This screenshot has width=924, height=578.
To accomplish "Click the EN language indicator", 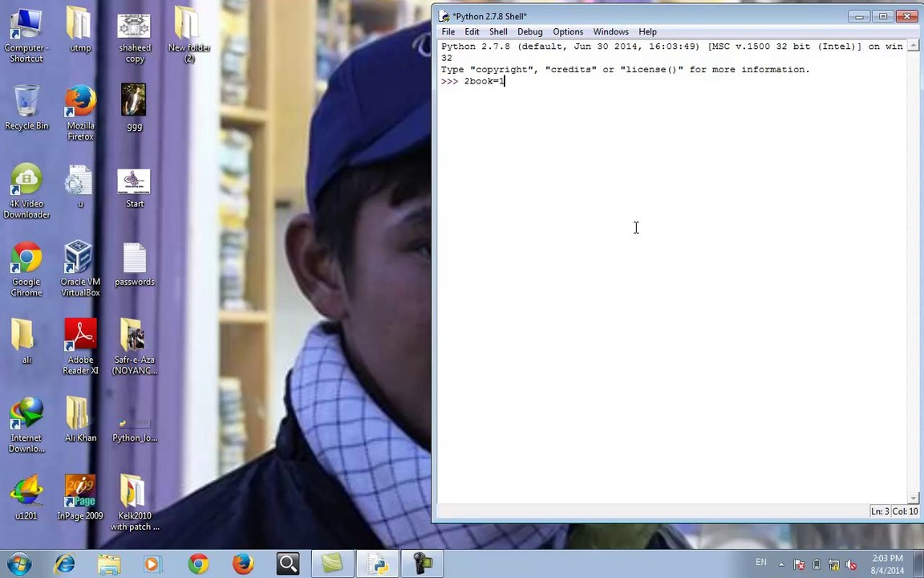I will click(x=760, y=563).
